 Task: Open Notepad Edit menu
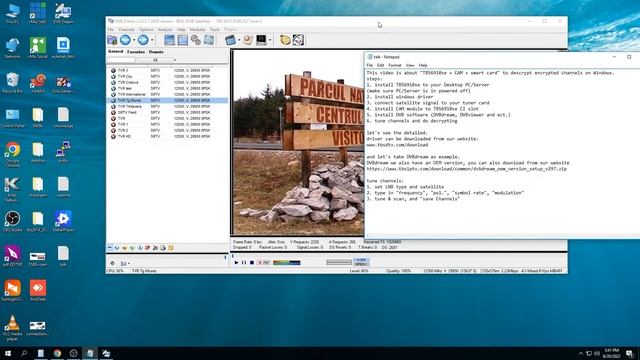(380, 65)
